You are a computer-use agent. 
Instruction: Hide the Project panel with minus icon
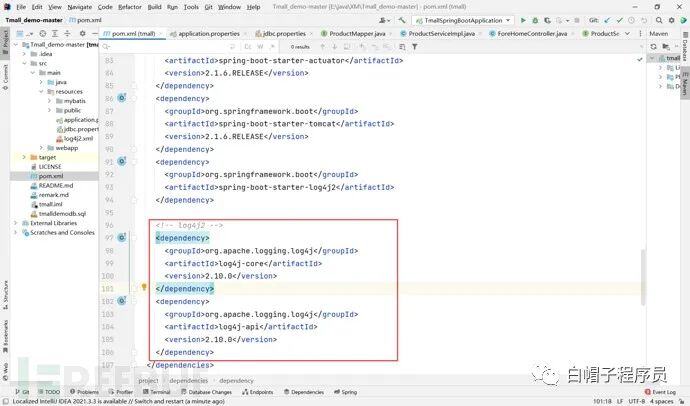click(x=95, y=33)
